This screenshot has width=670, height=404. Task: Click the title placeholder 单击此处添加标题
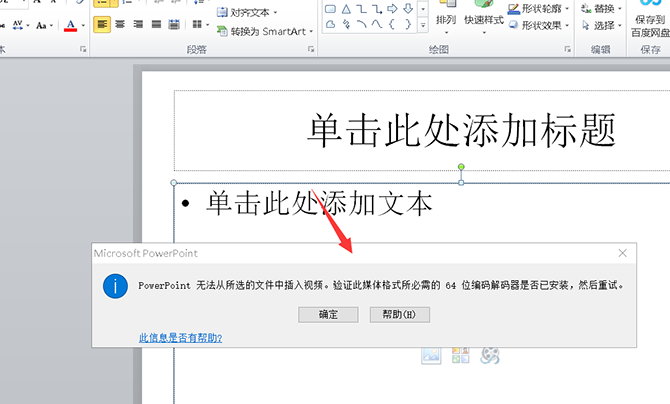point(461,130)
